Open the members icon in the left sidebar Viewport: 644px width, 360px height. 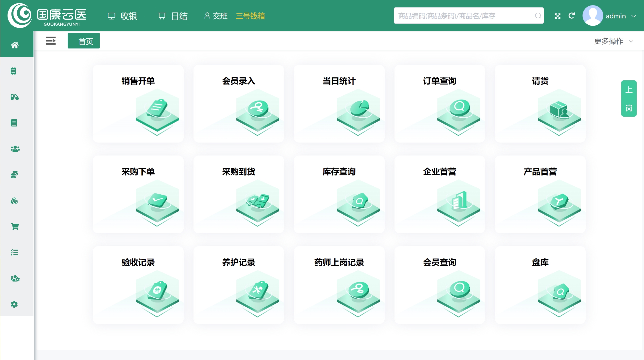[x=15, y=149]
